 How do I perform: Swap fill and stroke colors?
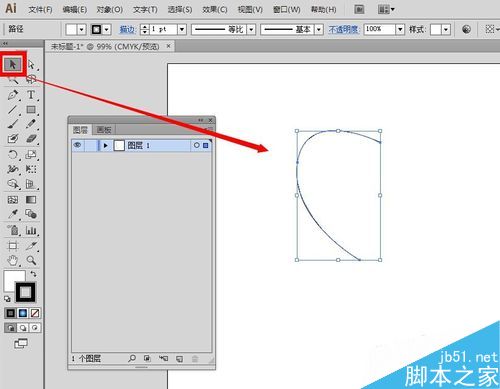[33, 274]
